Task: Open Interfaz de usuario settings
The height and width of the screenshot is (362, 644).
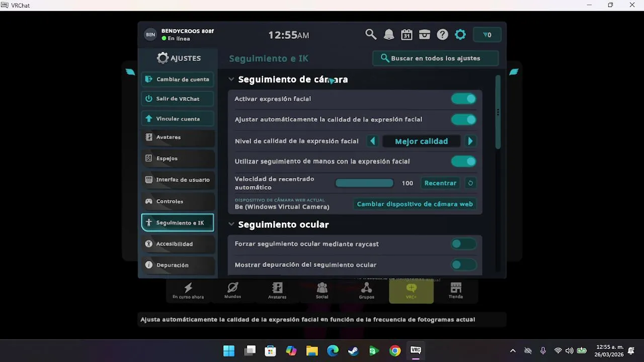Action: (178, 179)
